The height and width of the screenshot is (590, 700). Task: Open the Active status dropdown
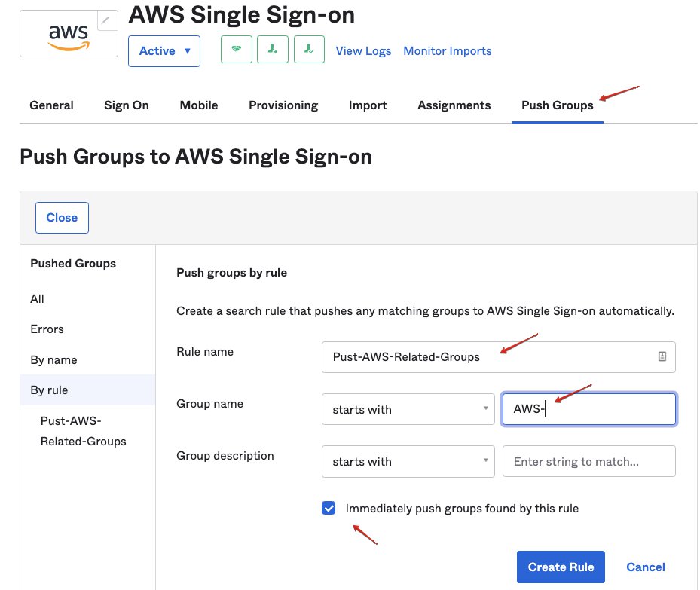(164, 51)
